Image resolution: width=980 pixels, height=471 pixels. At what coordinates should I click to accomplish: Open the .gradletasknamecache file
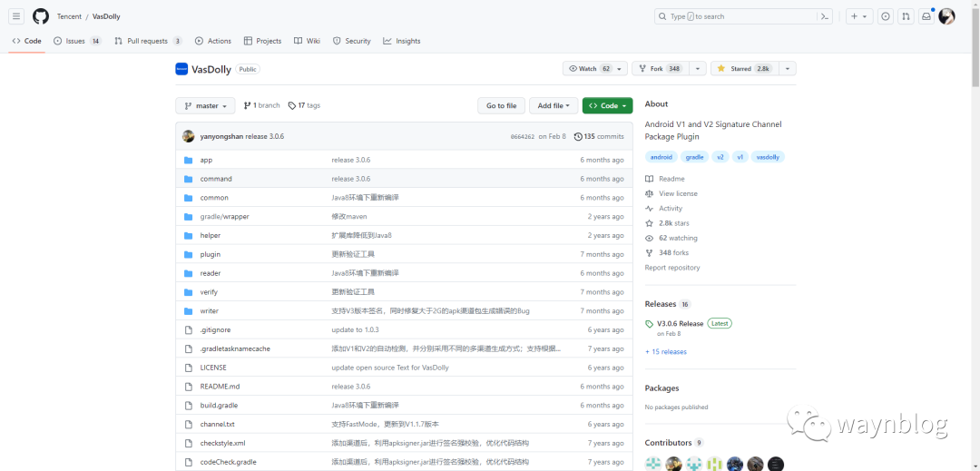pos(235,348)
